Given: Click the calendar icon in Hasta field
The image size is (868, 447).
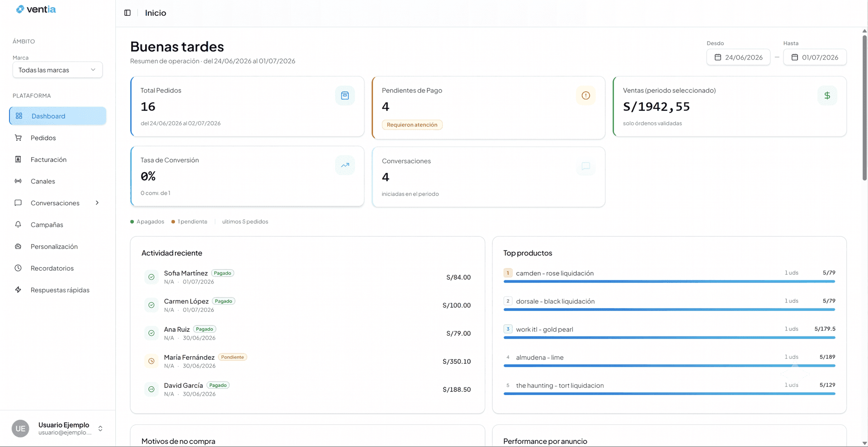Looking at the screenshot, I should click(x=795, y=57).
